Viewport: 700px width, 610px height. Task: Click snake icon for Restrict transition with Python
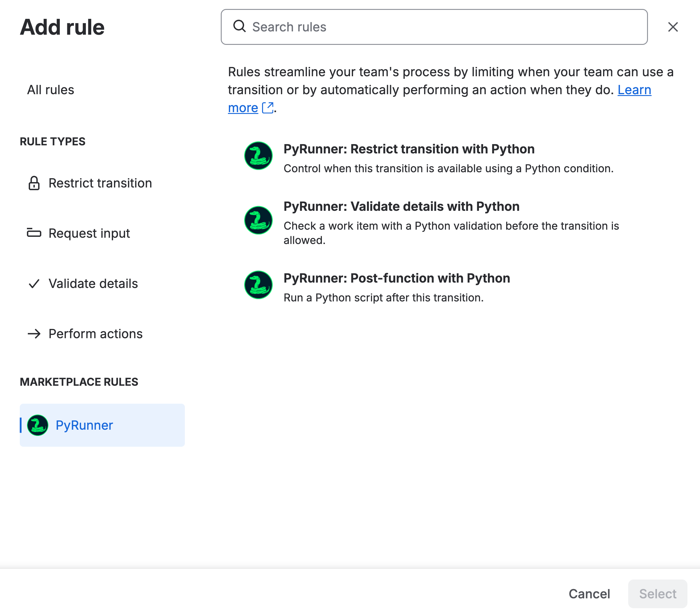[258, 156]
